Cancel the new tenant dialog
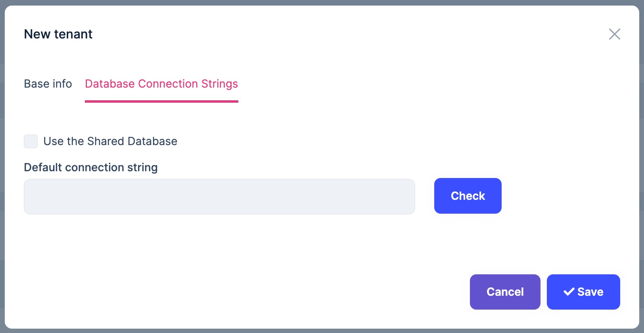 (505, 292)
